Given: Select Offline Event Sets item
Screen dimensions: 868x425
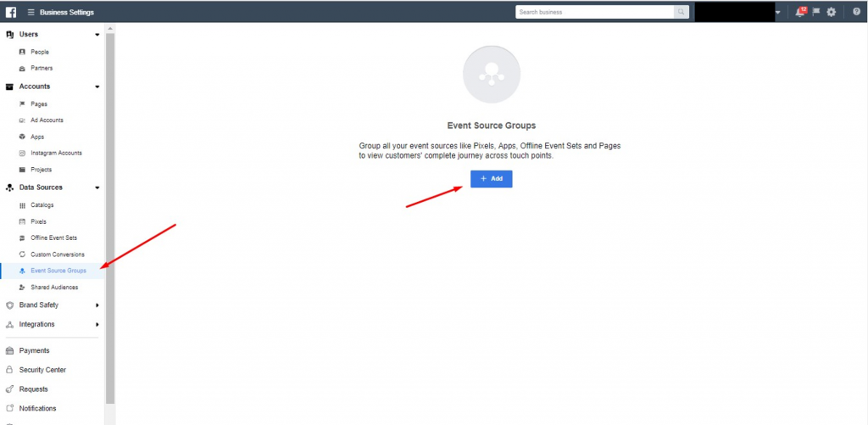Looking at the screenshot, I should point(53,238).
